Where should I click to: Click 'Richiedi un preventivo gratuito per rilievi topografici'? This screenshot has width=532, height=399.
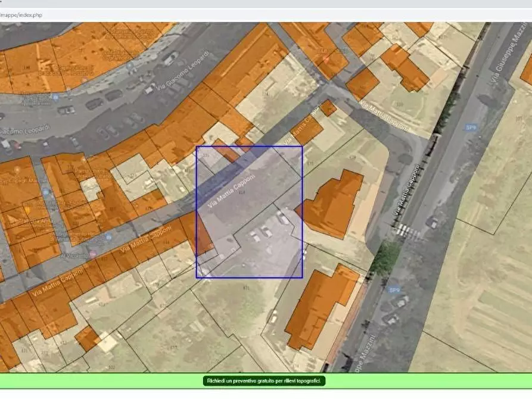click(x=264, y=381)
